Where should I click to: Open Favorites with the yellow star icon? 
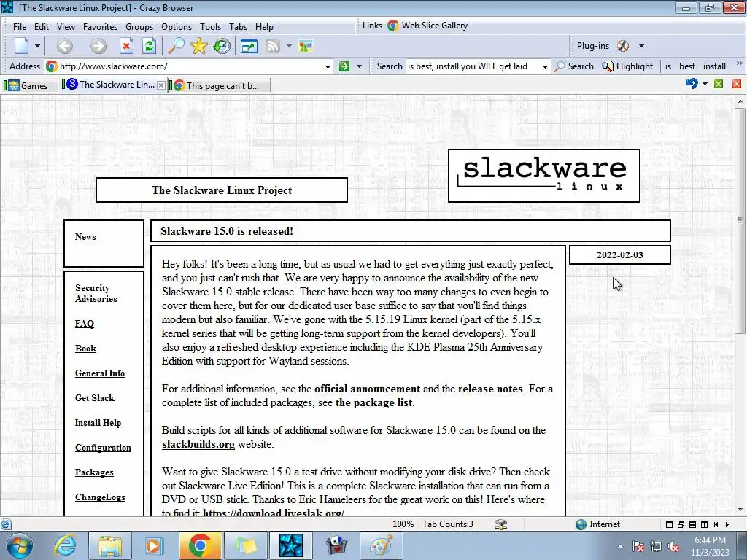tap(199, 46)
